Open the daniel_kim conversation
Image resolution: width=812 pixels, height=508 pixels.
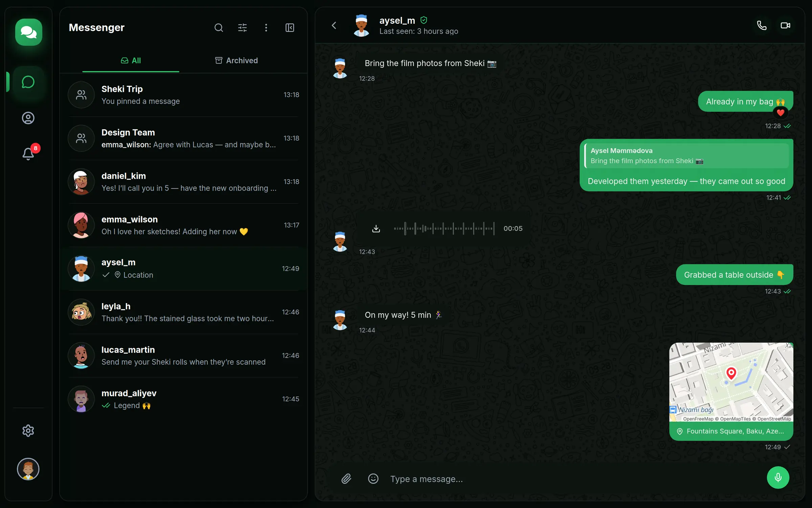click(x=183, y=182)
